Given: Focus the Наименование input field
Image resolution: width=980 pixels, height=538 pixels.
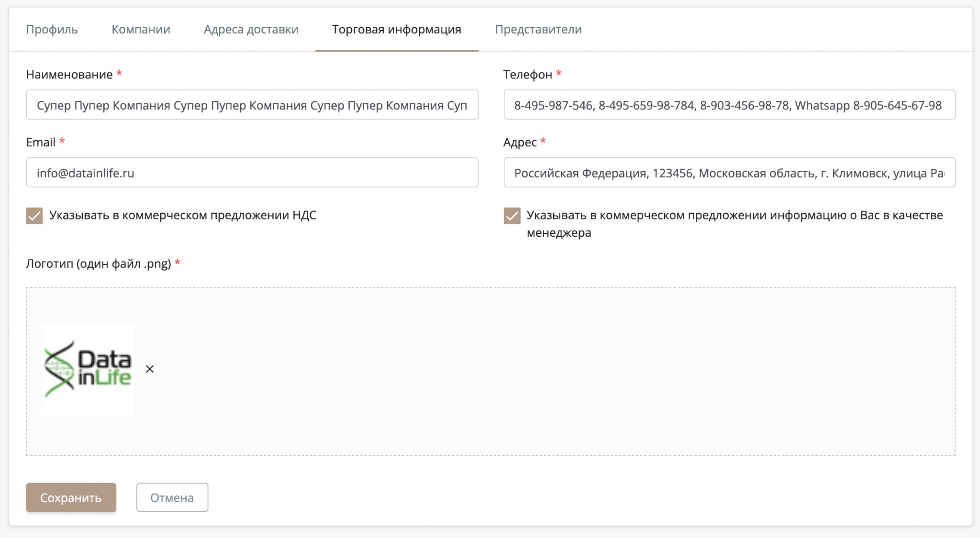Looking at the screenshot, I should point(252,105).
